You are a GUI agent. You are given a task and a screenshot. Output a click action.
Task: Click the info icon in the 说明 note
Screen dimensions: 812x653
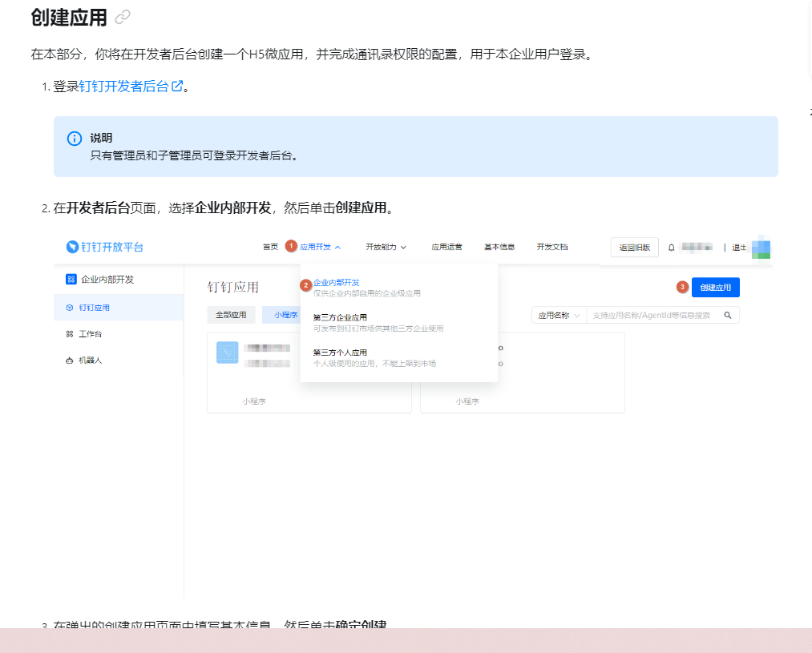tap(75, 139)
